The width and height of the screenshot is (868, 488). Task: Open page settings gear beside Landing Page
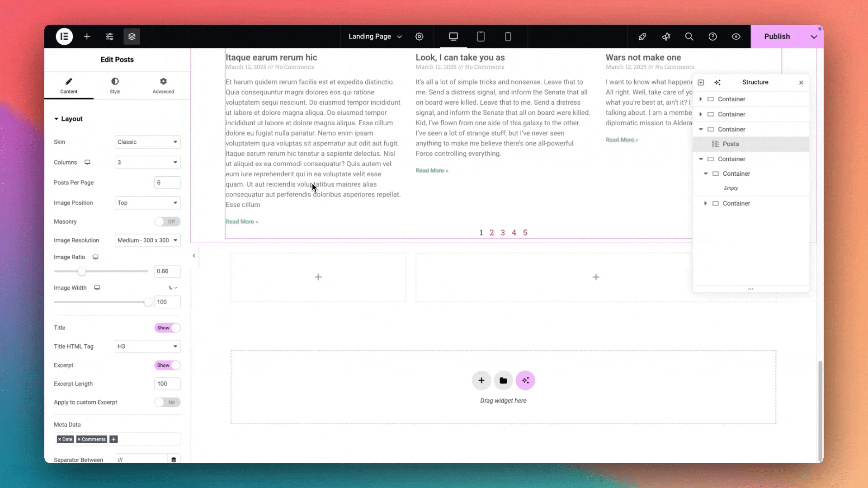pos(420,37)
